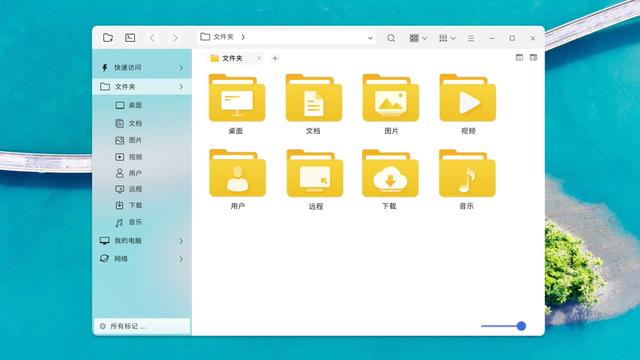Expand 快速访问 in the sidebar
Screen dimensions: 640x360
point(181,68)
